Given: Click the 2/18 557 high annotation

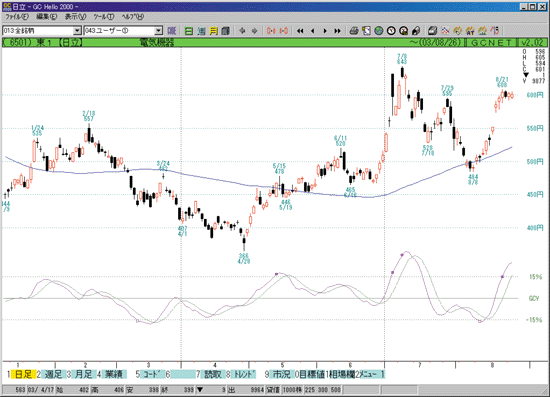Looking at the screenshot, I should pyautogui.click(x=89, y=116).
